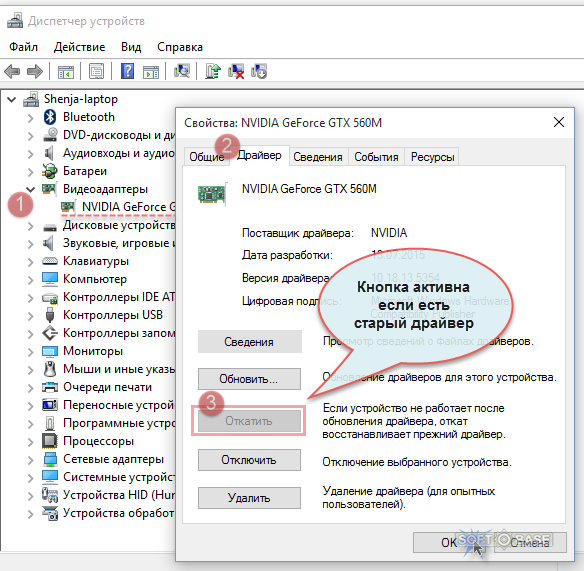Select the Устройства HID icon
This screenshot has height=571, width=584.
(50, 495)
